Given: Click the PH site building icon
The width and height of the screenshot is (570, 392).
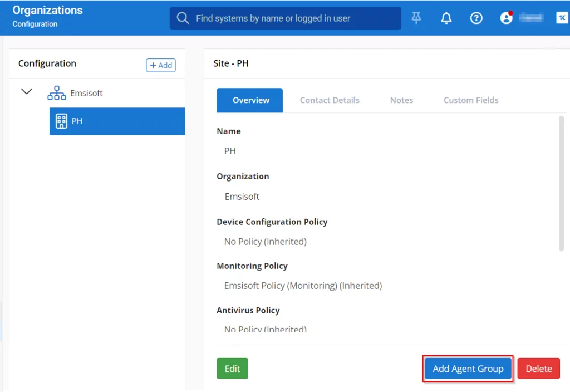Looking at the screenshot, I should [62, 121].
